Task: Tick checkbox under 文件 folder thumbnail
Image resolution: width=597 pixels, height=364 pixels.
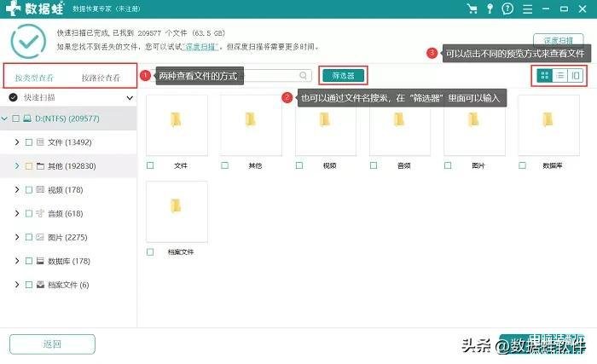Action: tap(150, 165)
